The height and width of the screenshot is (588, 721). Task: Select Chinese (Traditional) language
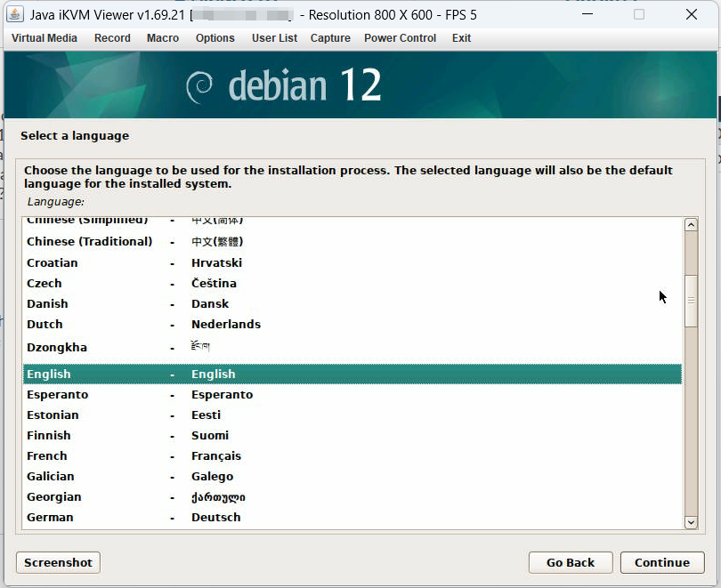coord(352,242)
